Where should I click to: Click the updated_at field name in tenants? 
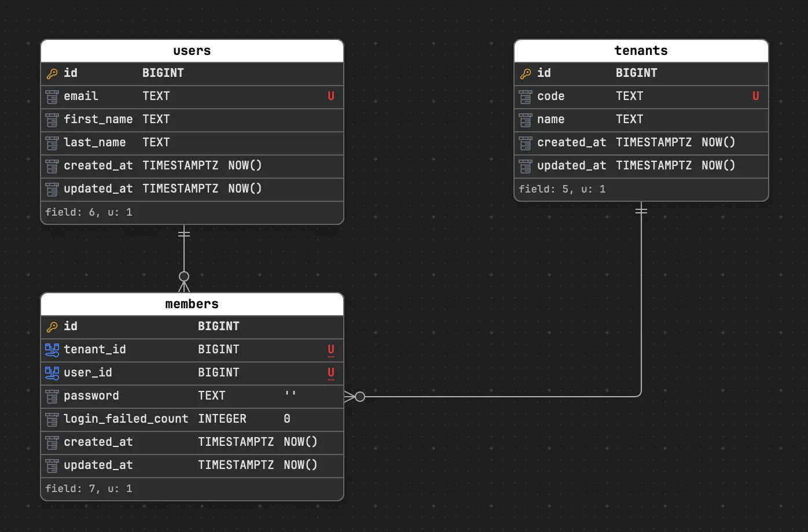(x=572, y=165)
